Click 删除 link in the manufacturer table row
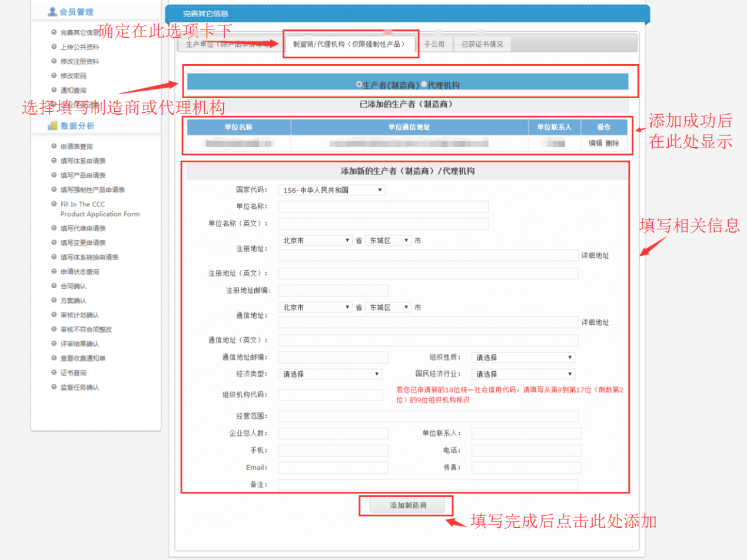The height and width of the screenshot is (560, 747). click(x=612, y=143)
